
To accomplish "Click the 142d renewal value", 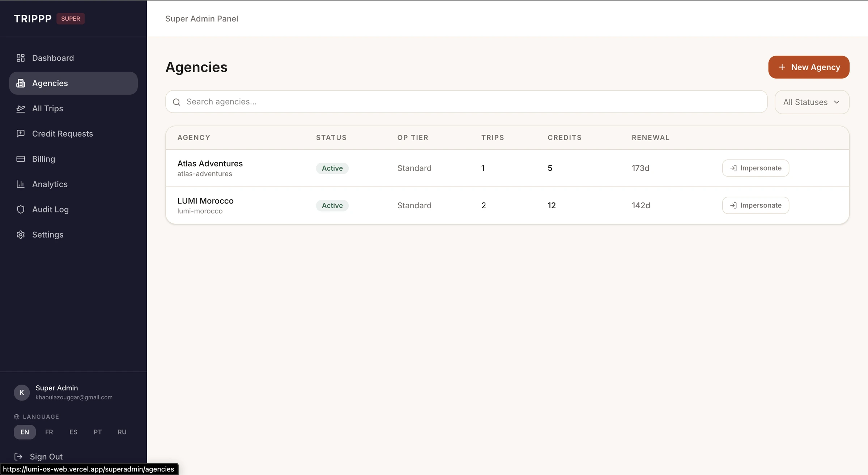I will coord(641,205).
